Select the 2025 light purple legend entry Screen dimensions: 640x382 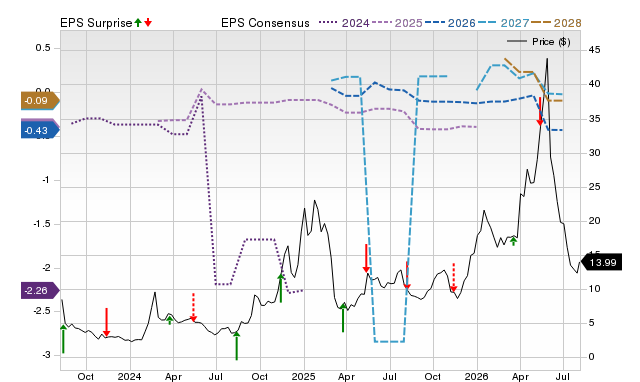point(397,23)
